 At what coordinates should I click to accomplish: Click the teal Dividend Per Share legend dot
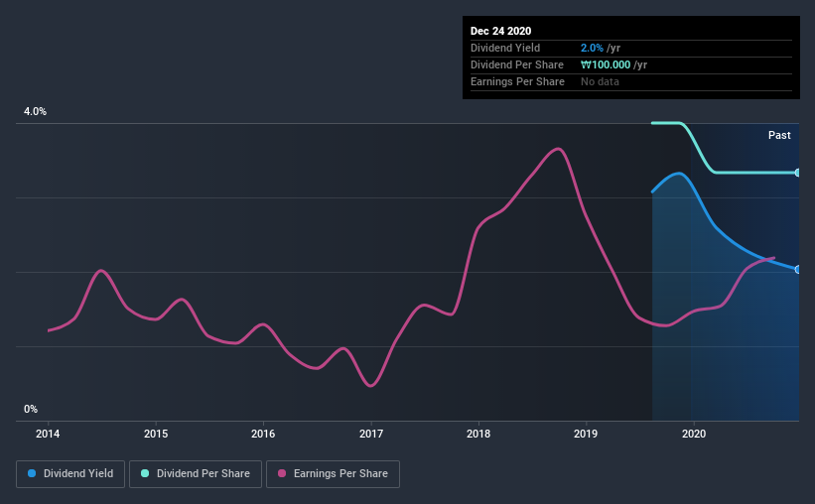[145, 473]
